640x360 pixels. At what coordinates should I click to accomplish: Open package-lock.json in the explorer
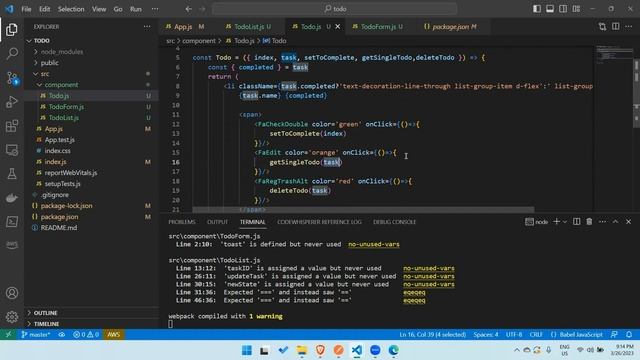click(x=67, y=206)
